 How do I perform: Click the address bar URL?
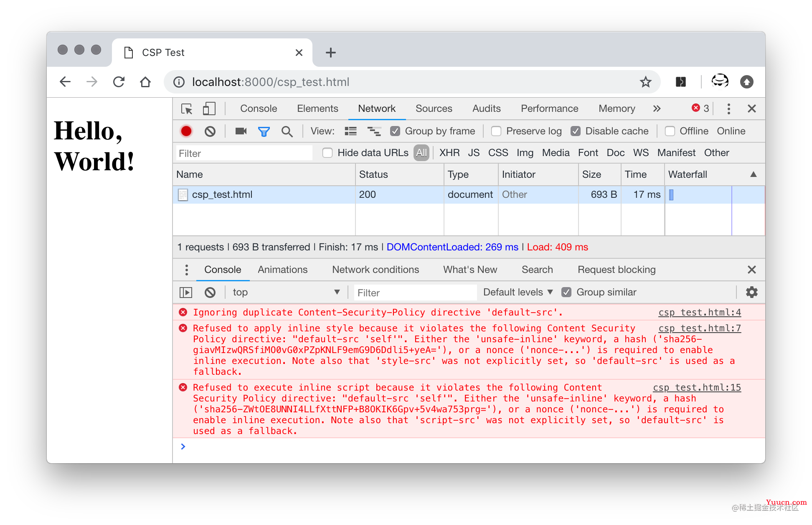point(271,82)
